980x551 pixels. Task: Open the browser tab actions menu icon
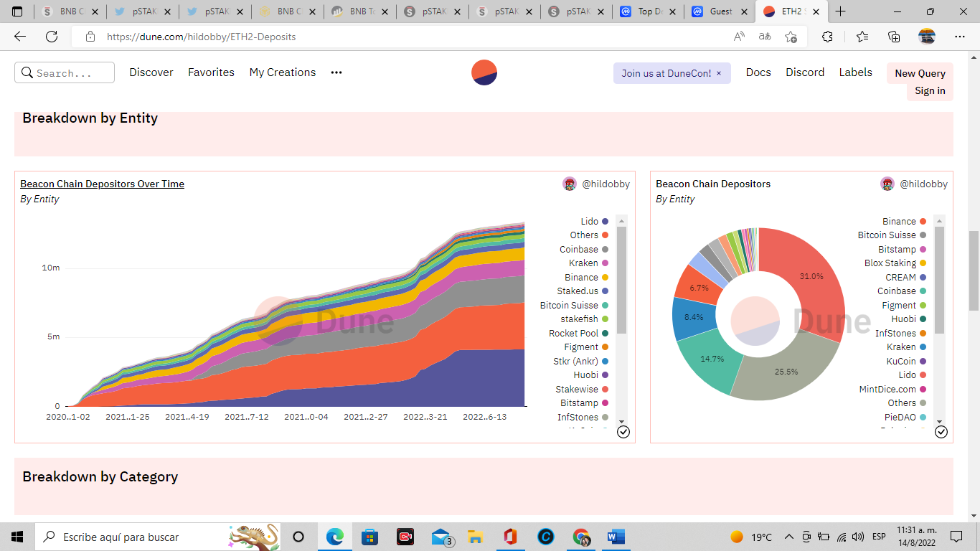(17, 11)
